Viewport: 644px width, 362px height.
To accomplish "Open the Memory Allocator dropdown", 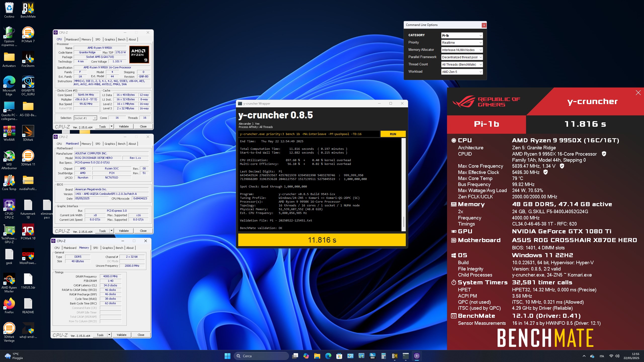I will coord(462,50).
